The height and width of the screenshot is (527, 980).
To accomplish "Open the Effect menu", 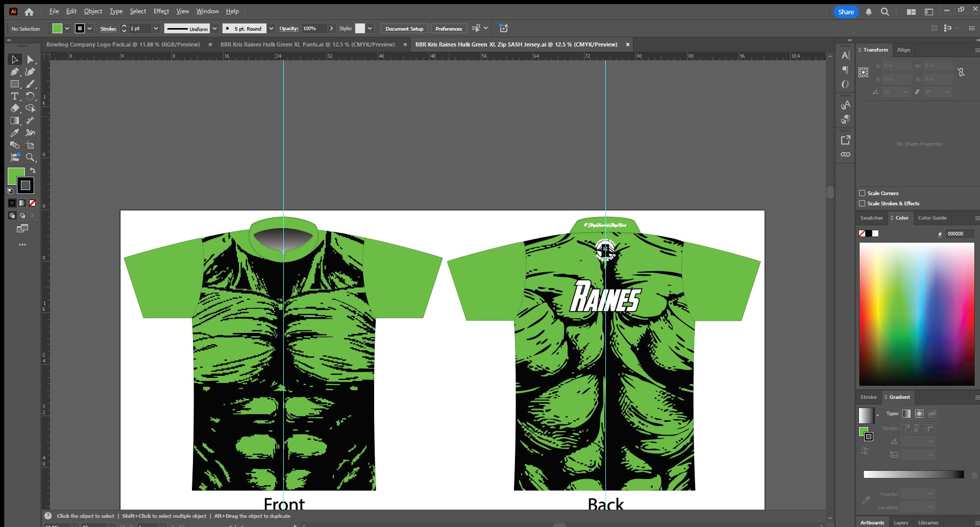I will (x=161, y=11).
